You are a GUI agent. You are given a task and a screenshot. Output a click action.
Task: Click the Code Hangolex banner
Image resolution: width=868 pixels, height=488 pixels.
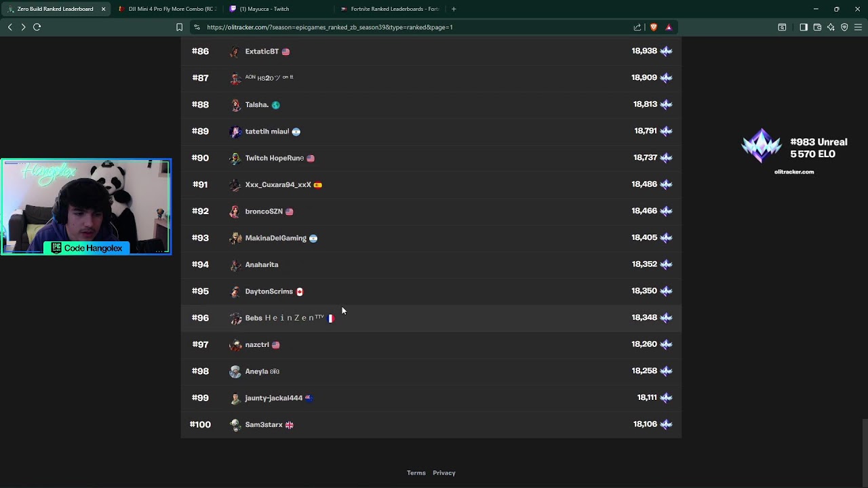(87, 248)
